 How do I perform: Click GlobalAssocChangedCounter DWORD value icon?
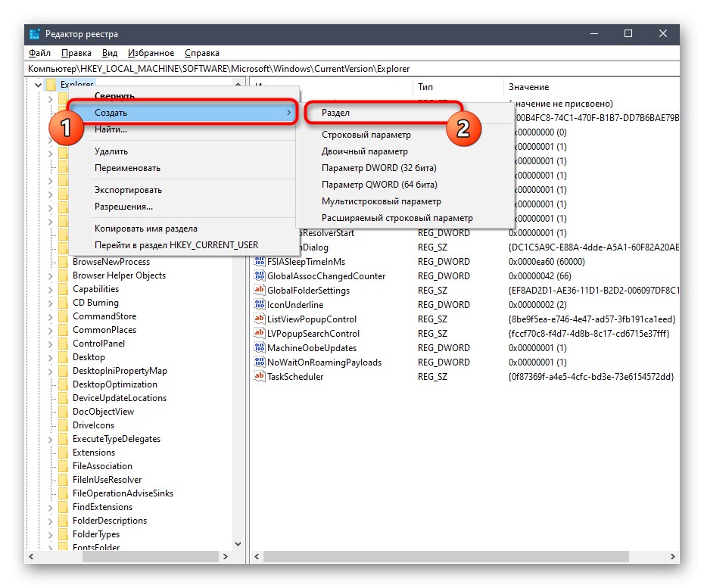[x=259, y=275]
